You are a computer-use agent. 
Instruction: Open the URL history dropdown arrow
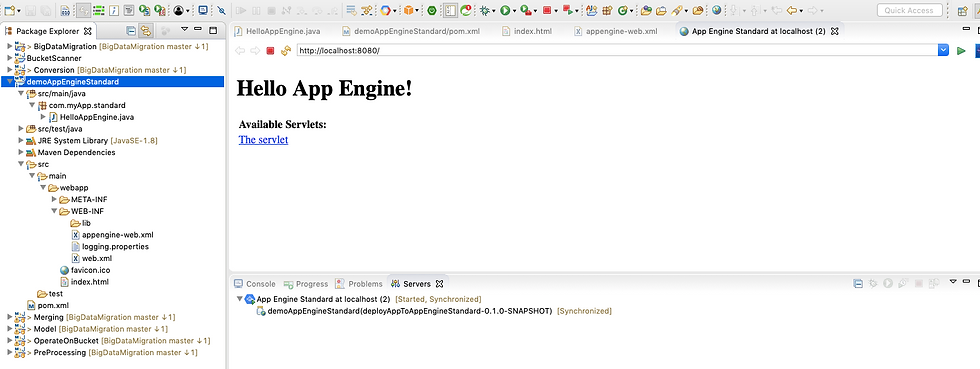point(944,50)
